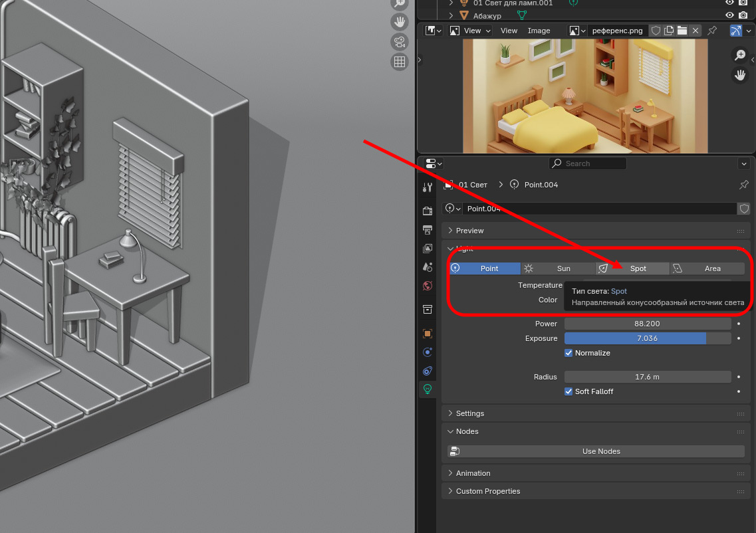Expand the Preview panel

point(469,231)
